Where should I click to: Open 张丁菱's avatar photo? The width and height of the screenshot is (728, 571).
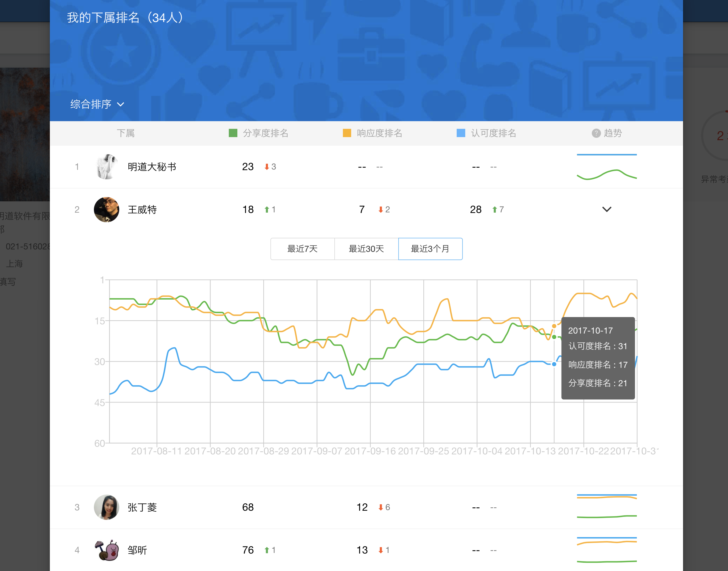pyautogui.click(x=106, y=507)
